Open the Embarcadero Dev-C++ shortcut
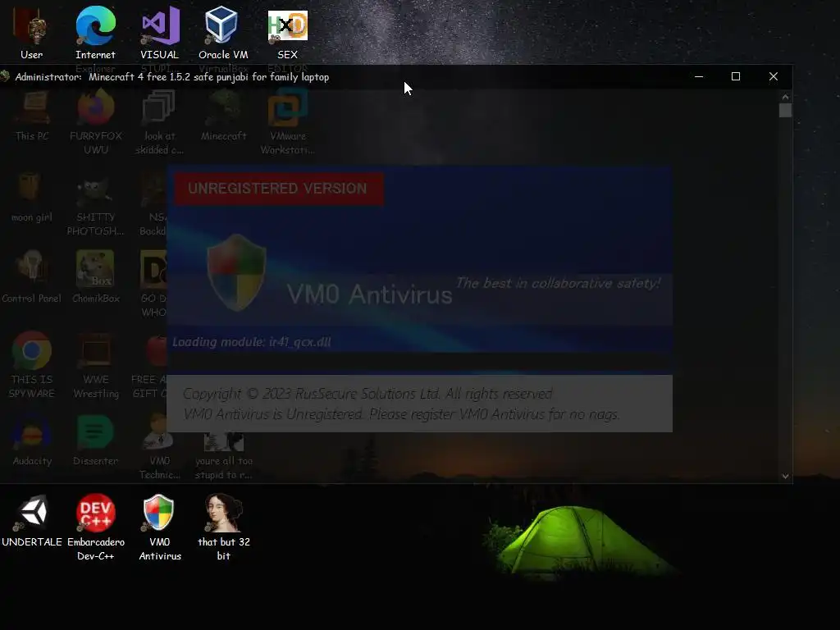The width and height of the screenshot is (840, 630). [95, 527]
